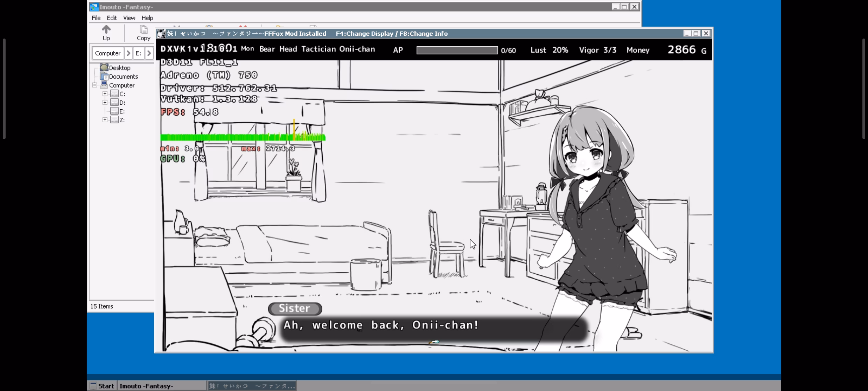Open the Help menu
The height and width of the screenshot is (391, 868).
click(x=147, y=18)
